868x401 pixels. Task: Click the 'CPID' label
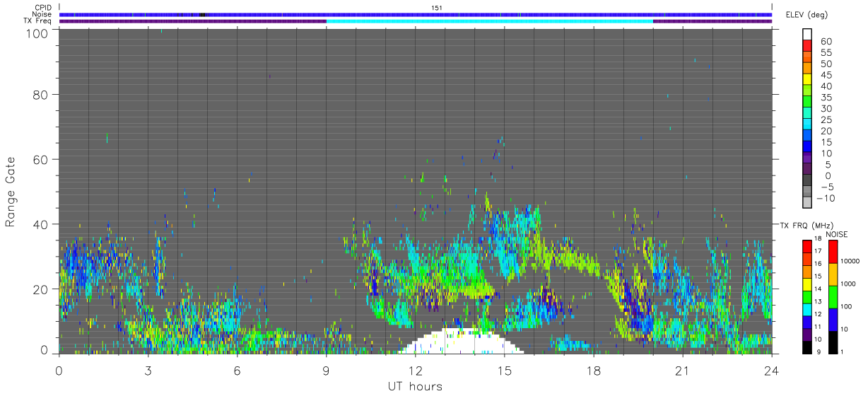coord(44,8)
